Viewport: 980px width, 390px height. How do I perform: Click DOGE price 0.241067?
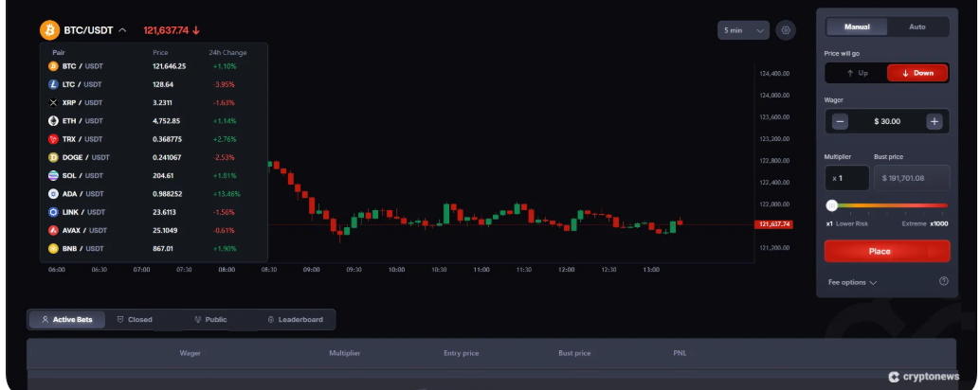pyautogui.click(x=167, y=157)
